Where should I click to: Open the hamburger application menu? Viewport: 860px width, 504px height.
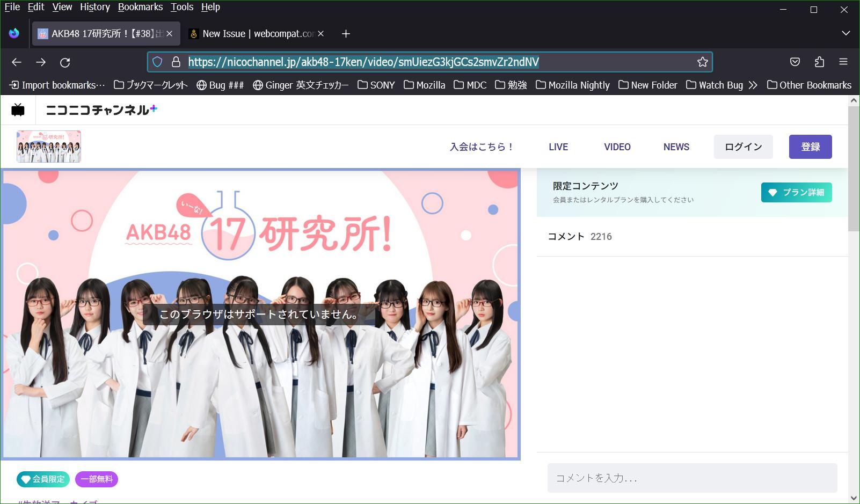(x=843, y=62)
